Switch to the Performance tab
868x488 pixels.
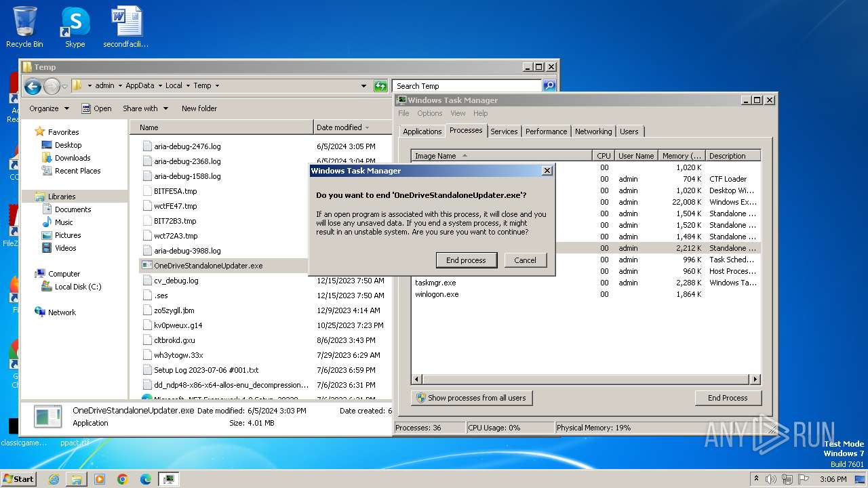(546, 131)
